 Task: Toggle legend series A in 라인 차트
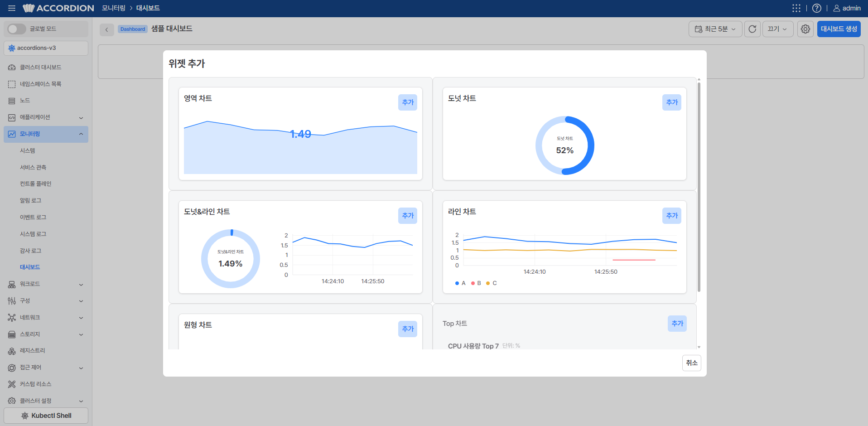pyautogui.click(x=460, y=283)
